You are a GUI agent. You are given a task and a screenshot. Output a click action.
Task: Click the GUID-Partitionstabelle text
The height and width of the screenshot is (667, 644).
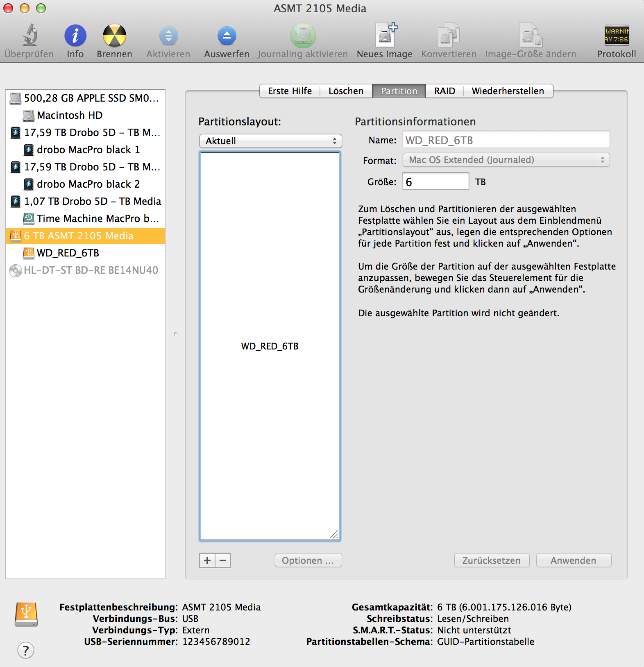tap(485, 642)
